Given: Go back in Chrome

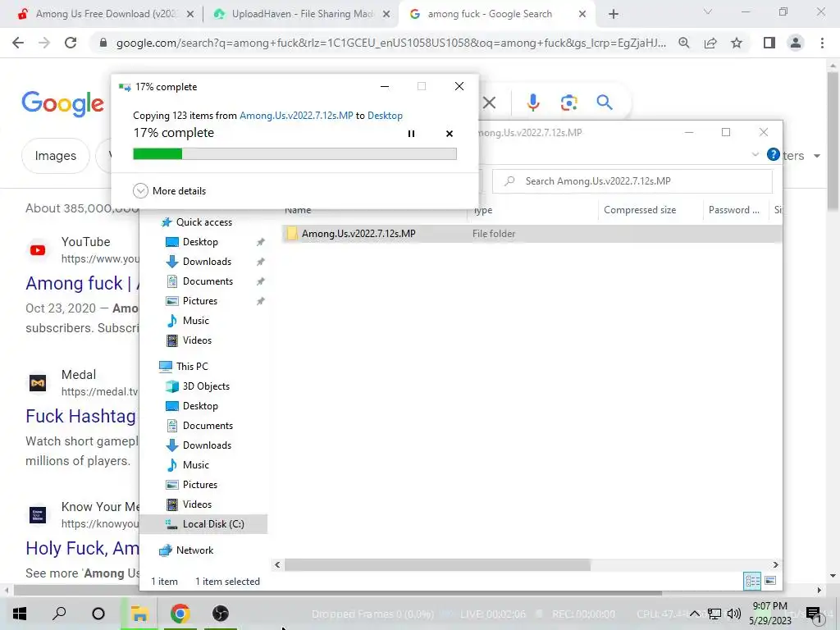Looking at the screenshot, I should [x=18, y=43].
